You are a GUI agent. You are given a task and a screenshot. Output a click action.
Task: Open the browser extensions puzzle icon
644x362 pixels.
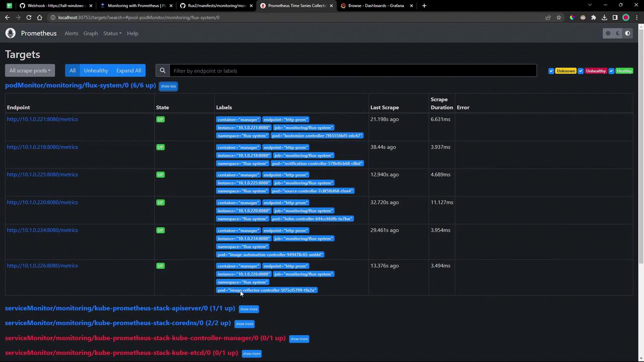click(594, 18)
